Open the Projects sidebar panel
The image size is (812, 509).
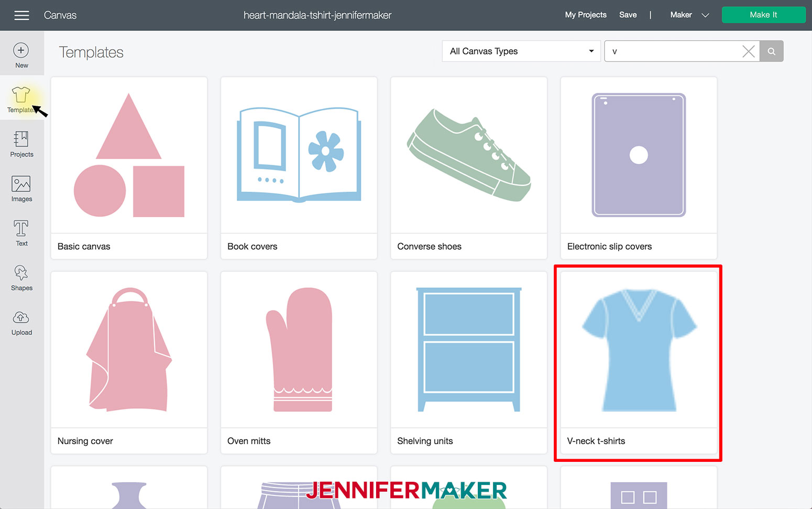tap(21, 144)
